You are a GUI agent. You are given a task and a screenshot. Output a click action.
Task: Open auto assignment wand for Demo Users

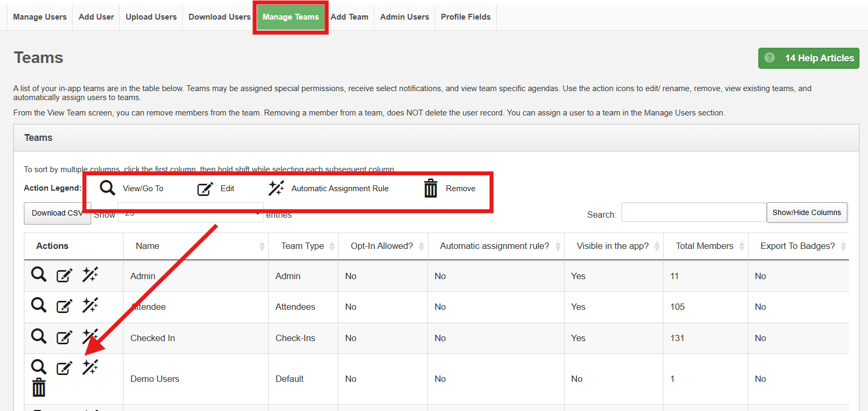coord(90,367)
